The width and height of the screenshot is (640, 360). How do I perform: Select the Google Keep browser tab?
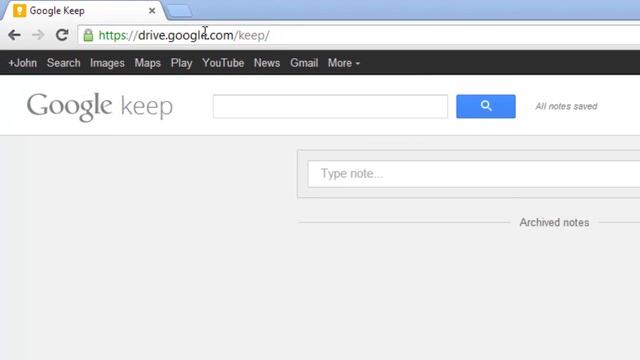pos(84,11)
